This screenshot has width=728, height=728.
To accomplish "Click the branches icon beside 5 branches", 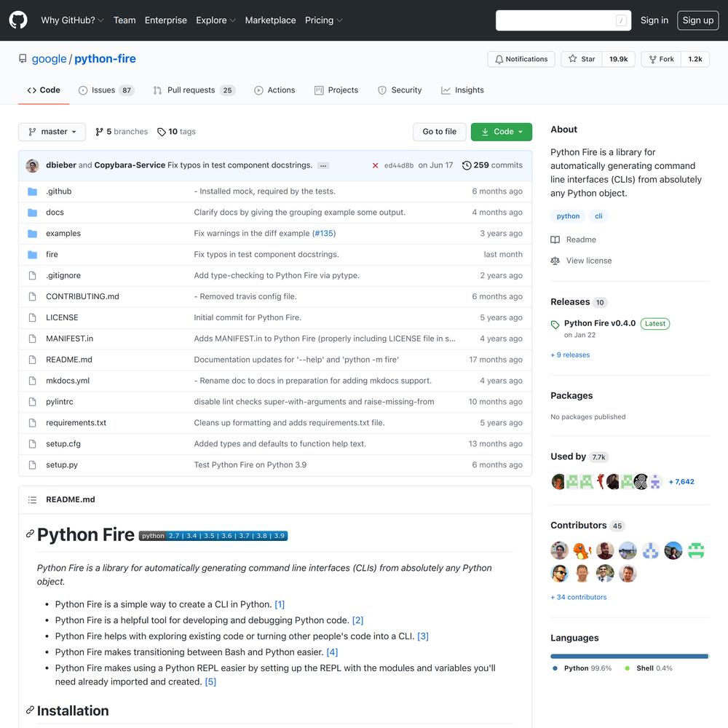I will point(99,132).
